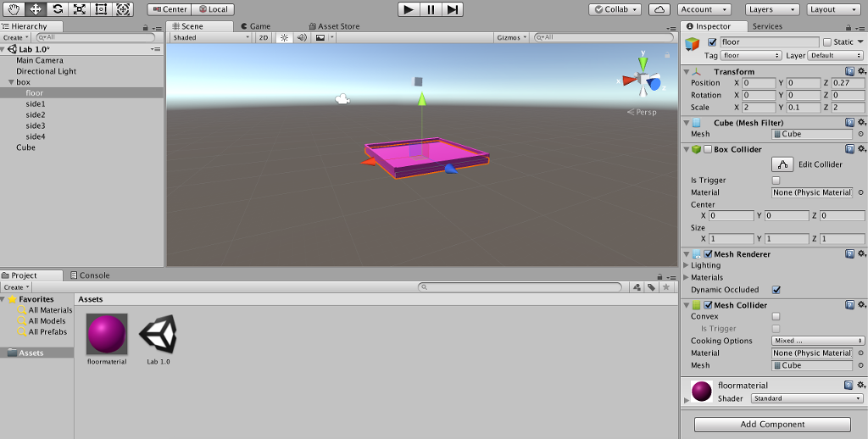The height and width of the screenshot is (439, 868).
Task: Click the Step frame button
Action: tap(453, 9)
